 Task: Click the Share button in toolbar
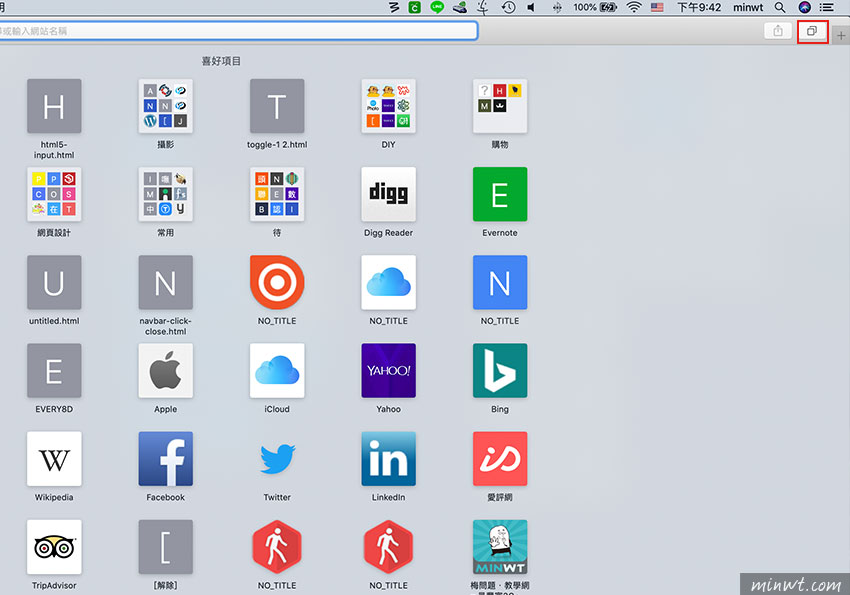(x=778, y=31)
